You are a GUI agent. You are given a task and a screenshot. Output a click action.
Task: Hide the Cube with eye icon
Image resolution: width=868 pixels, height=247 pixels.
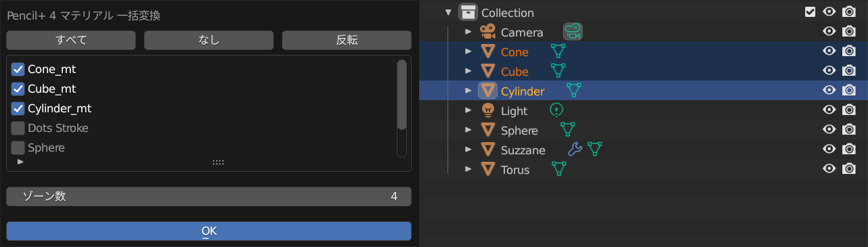(x=829, y=70)
